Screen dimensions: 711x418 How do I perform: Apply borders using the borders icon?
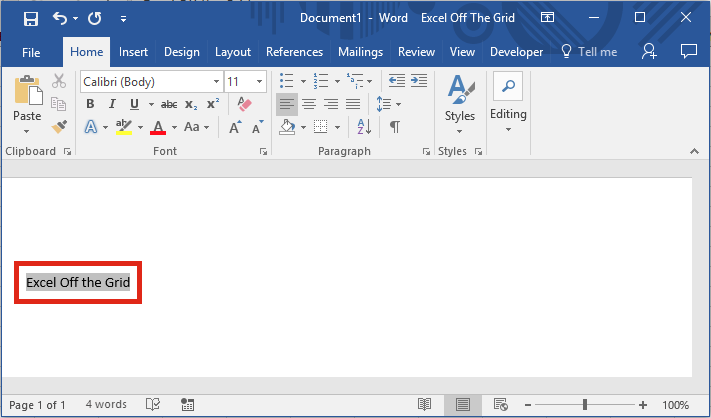pos(321,127)
